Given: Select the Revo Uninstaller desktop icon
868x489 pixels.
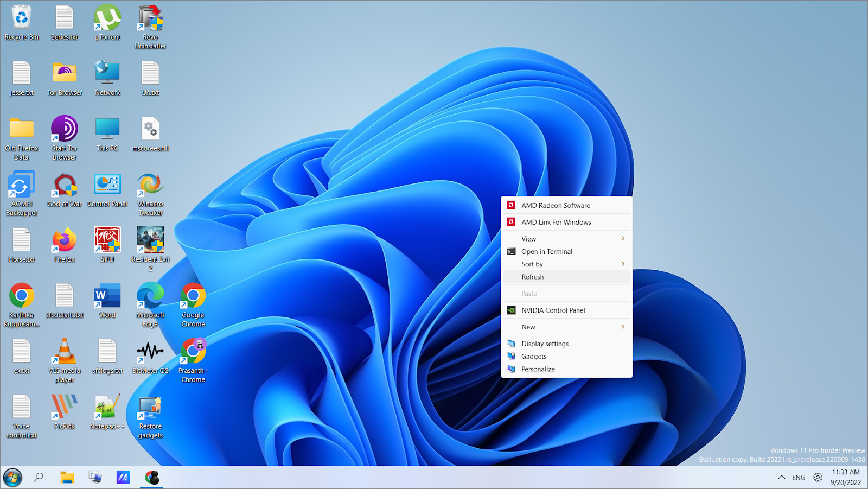Looking at the screenshot, I should point(150,20).
